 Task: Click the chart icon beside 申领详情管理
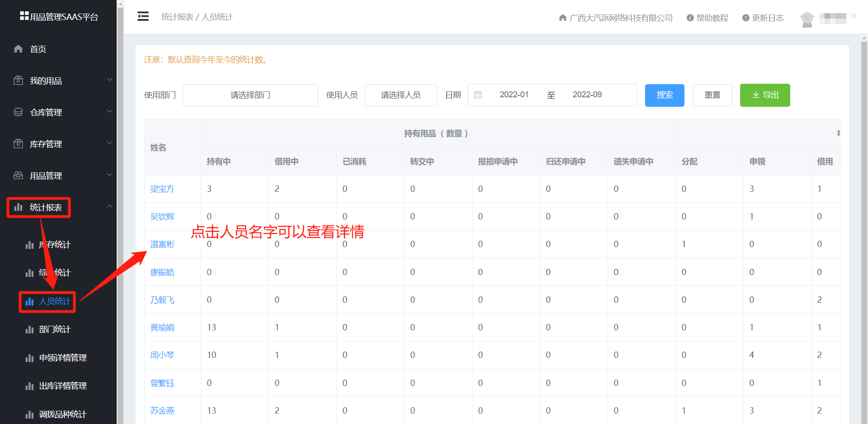click(29, 358)
